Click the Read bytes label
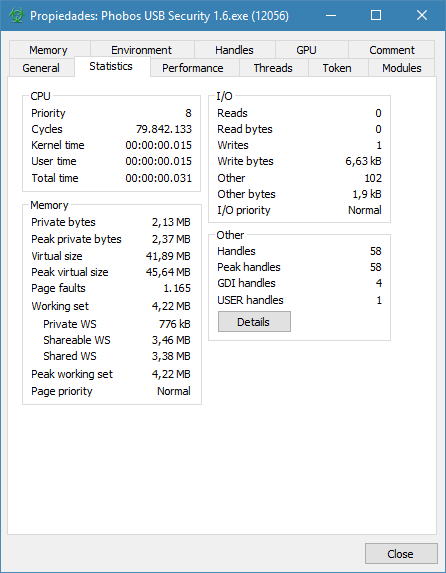The image size is (446, 573). (x=245, y=129)
